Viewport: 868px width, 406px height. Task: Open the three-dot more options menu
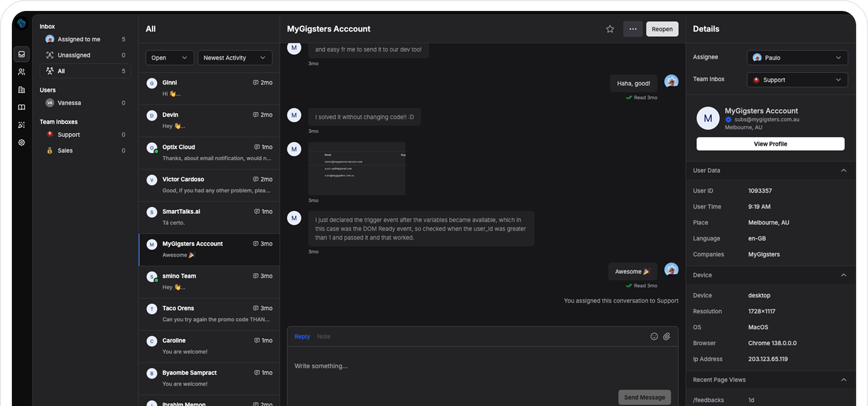[633, 29]
